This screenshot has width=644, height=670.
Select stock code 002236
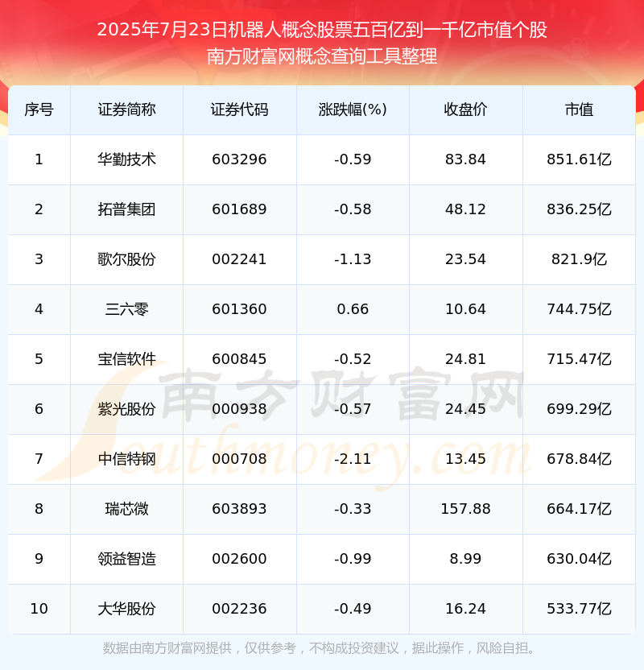239,609
